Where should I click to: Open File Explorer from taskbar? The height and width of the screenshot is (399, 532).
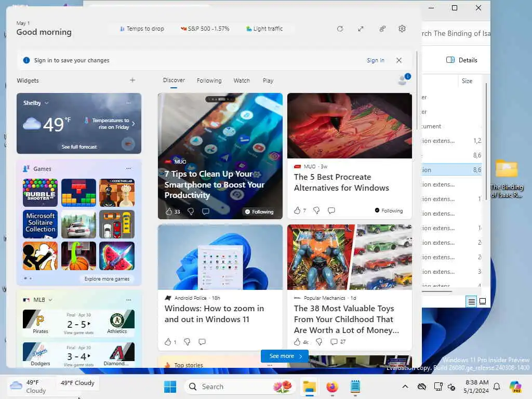click(310, 387)
